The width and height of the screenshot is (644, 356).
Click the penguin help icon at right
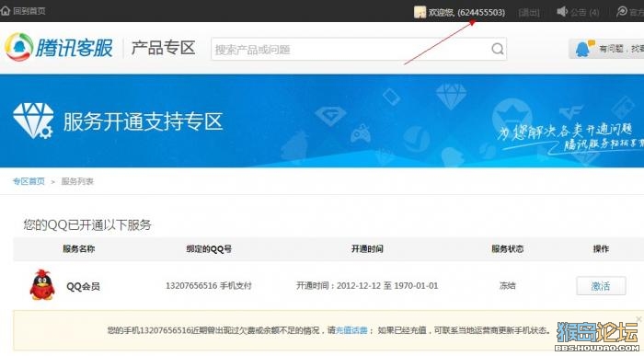click(x=584, y=49)
